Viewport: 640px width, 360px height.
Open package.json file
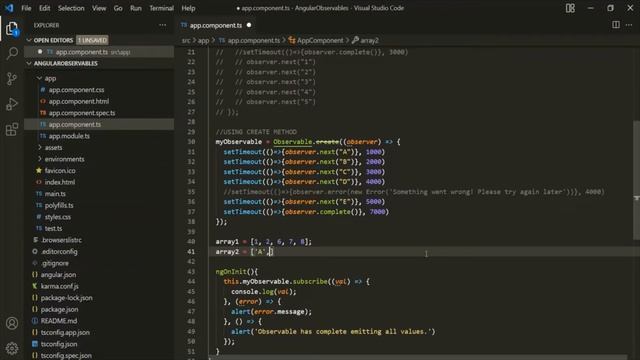click(59, 309)
